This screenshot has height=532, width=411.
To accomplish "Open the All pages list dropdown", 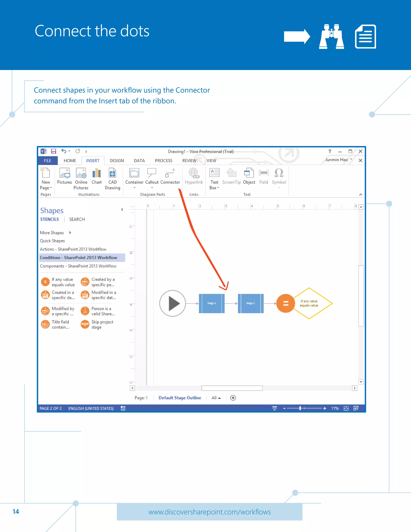I will click(x=216, y=398).
